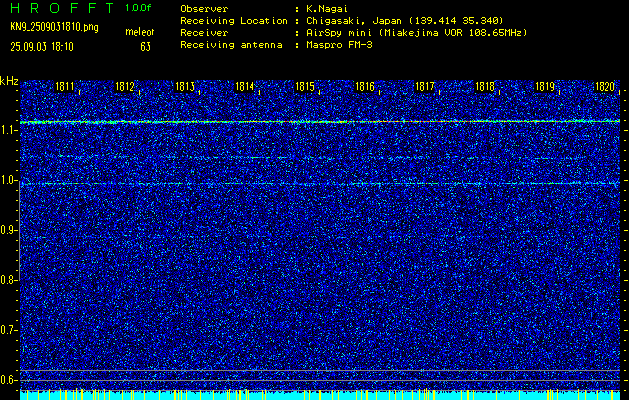This screenshot has width=629, height=400.
Task: Click the 0.8 kHz axis label
Action: pyautogui.click(x=8, y=280)
